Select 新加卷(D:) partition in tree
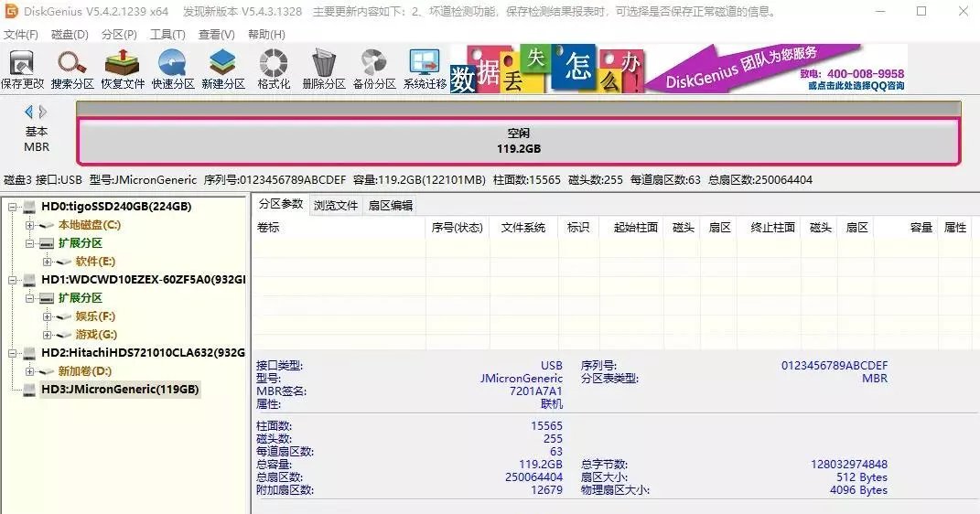 (x=84, y=371)
